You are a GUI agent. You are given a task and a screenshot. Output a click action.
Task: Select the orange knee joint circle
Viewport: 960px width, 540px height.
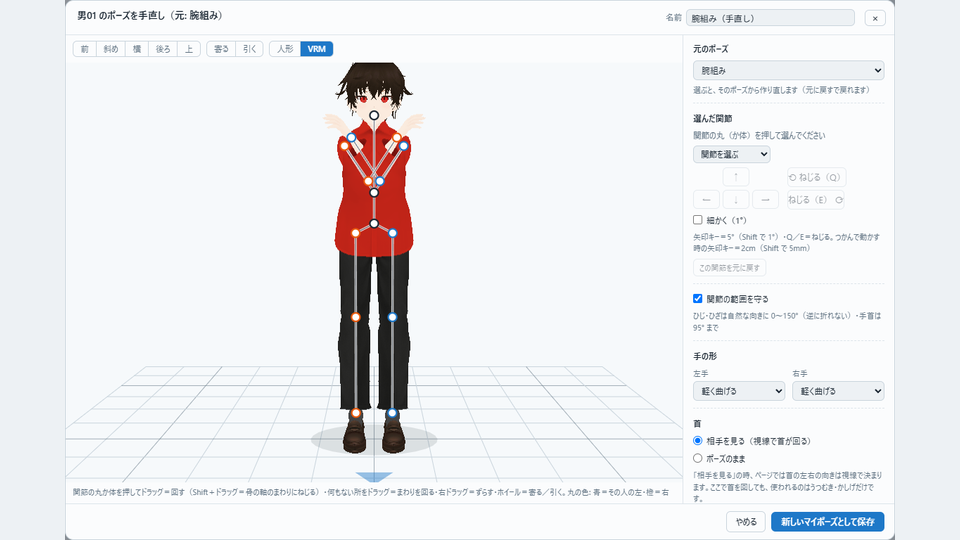coord(355,317)
